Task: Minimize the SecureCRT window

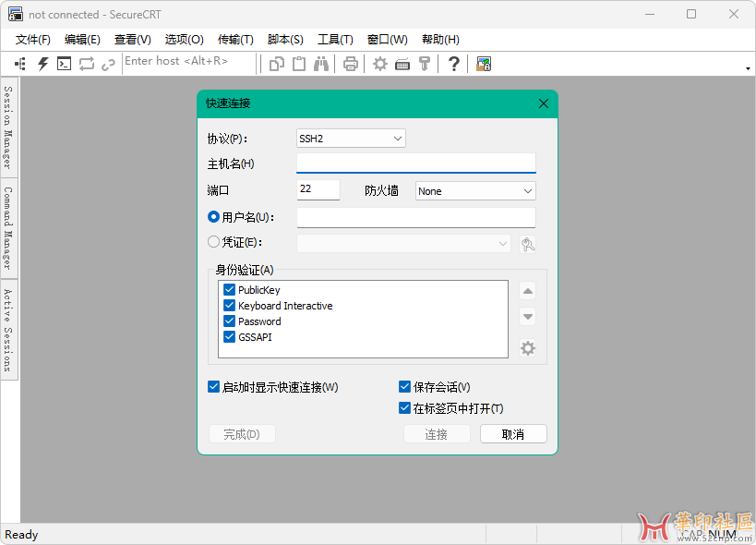Action: 650,14
